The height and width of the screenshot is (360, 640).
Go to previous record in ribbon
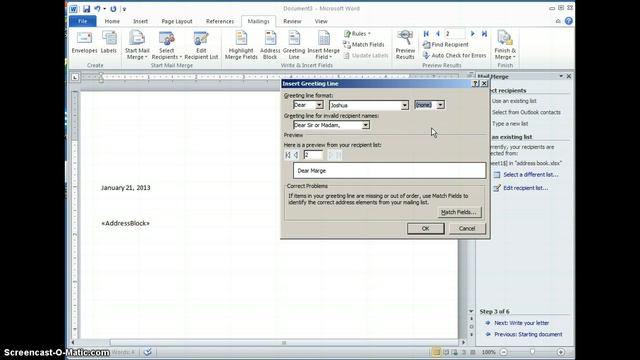438,33
